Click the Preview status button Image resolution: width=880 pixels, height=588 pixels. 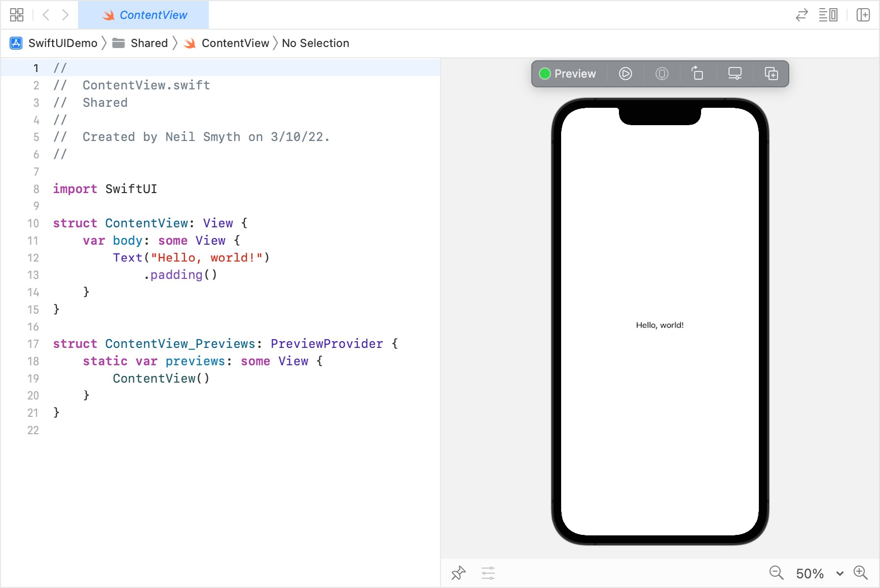568,74
